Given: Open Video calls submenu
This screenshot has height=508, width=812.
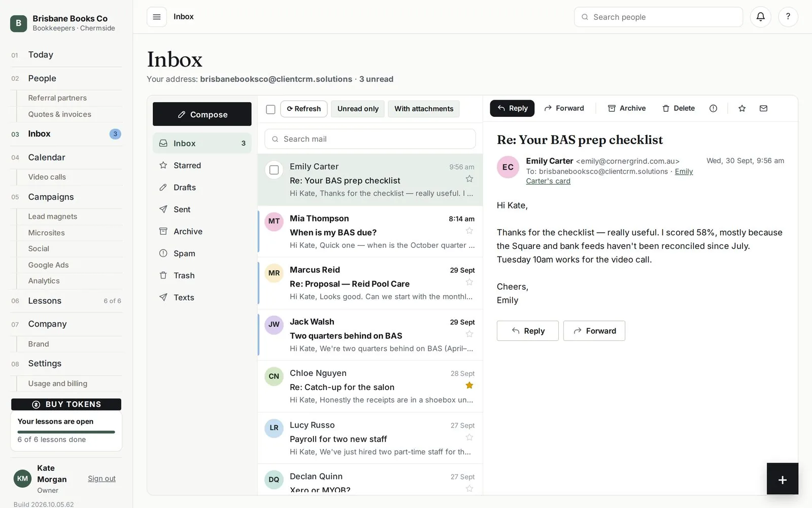Looking at the screenshot, I should (47, 177).
